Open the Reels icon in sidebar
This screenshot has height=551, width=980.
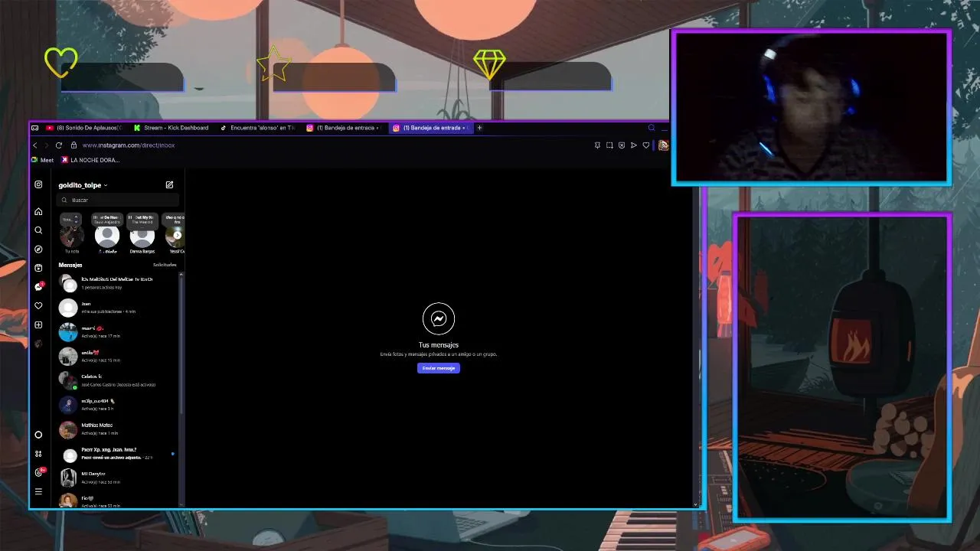click(38, 268)
